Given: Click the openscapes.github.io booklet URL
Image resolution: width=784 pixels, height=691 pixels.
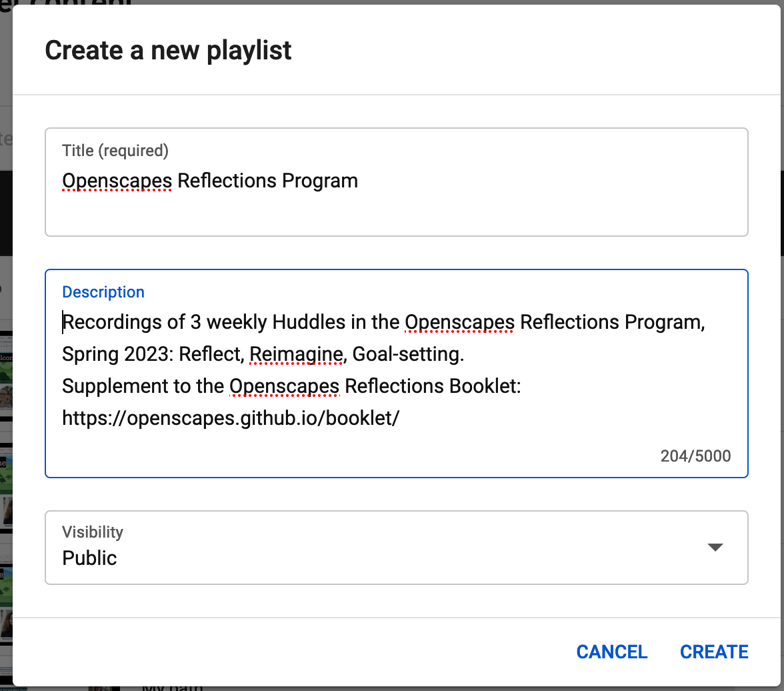Looking at the screenshot, I should [x=231, y=418].
